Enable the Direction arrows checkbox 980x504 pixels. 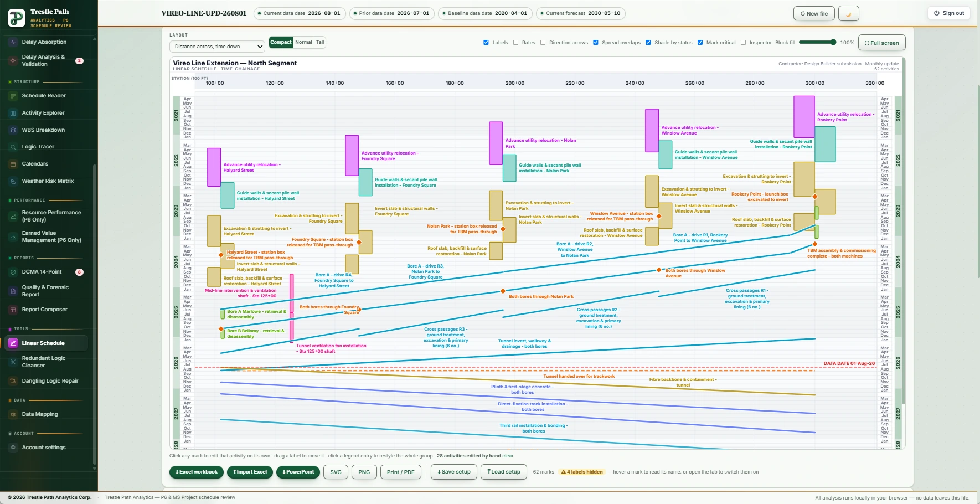tap(543, 43)
